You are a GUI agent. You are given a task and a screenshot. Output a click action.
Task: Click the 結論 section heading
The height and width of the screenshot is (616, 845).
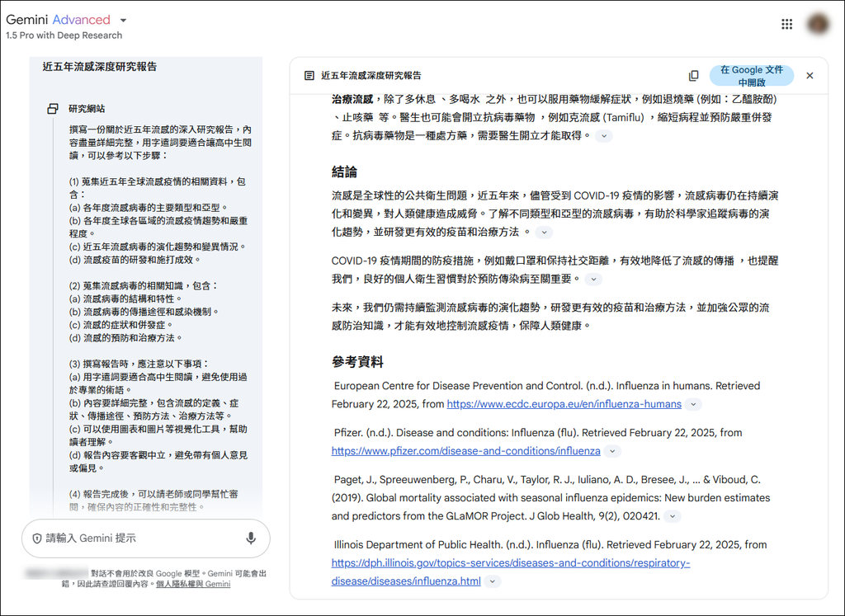coord(344,172)
